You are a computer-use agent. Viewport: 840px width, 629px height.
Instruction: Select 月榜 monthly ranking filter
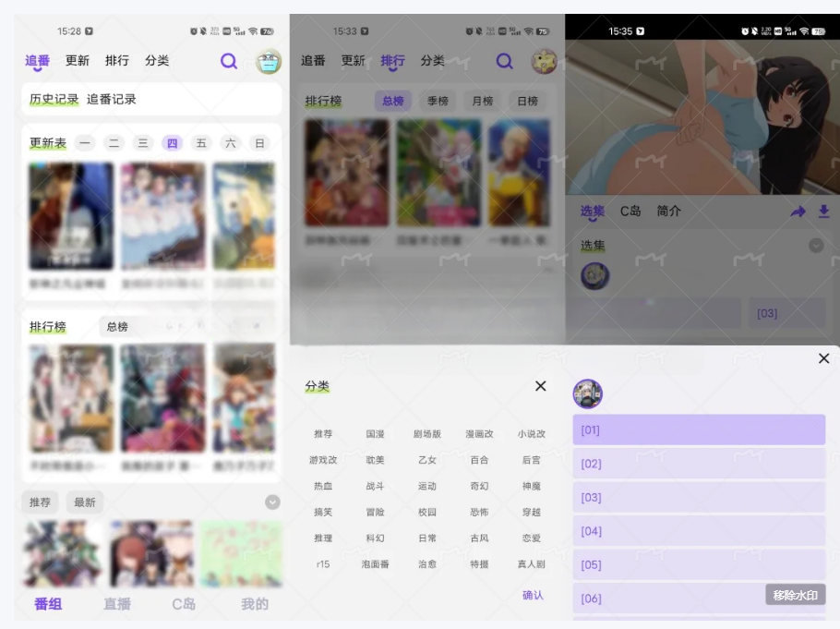pyautogui.click(x=483, y=101)
